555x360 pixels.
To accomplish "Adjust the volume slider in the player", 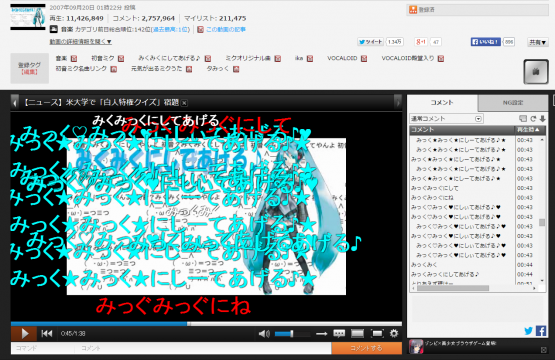I will (292, 333).
